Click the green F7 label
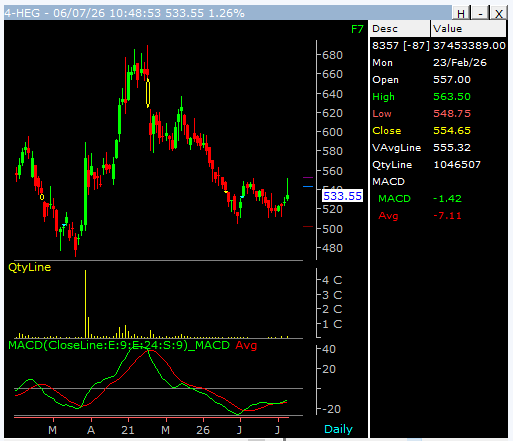This screenshot has height=441, width=513. 357,29
